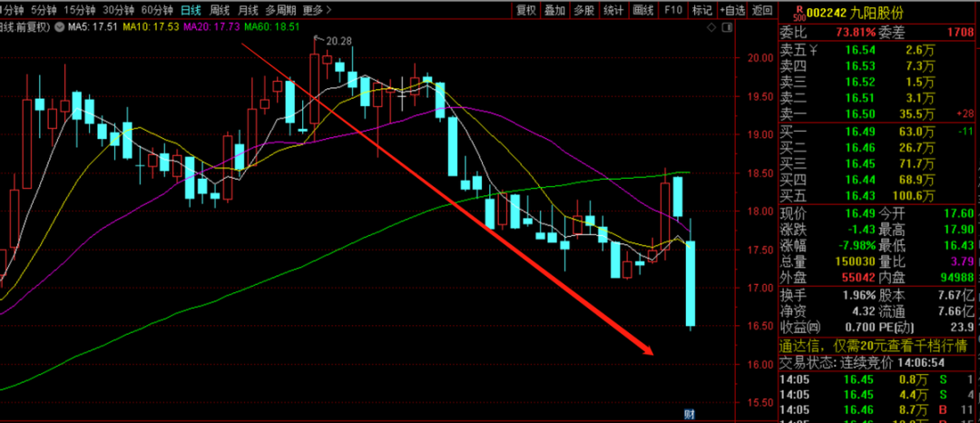980x423 pixels.
Task: Open the 画线 drawing tools
Action: (643, 10)
